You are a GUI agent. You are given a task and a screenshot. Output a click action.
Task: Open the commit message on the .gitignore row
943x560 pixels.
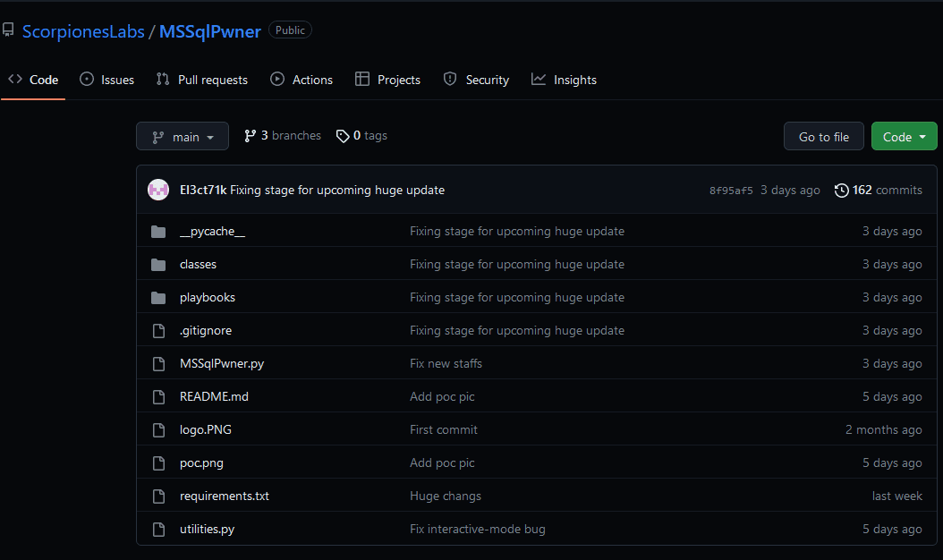(x=517, y=331)
